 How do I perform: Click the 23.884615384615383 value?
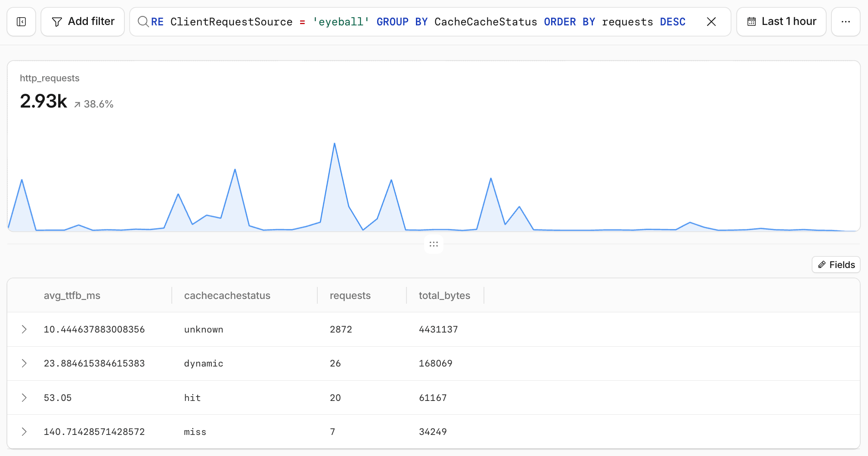[x=94, y=364]
